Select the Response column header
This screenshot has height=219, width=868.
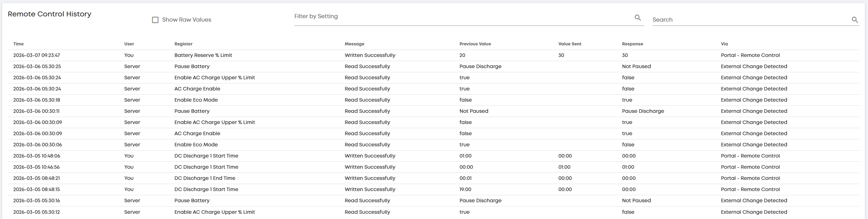632,44
